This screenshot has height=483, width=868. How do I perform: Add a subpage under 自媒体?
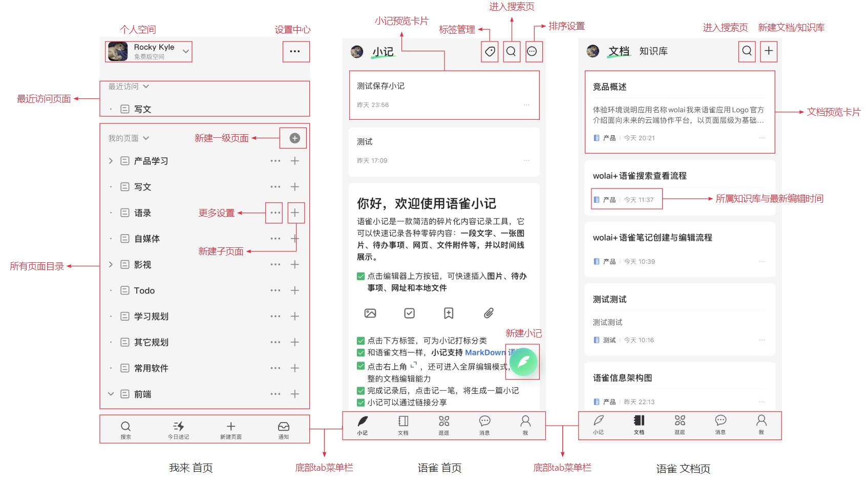coord(295,239)
